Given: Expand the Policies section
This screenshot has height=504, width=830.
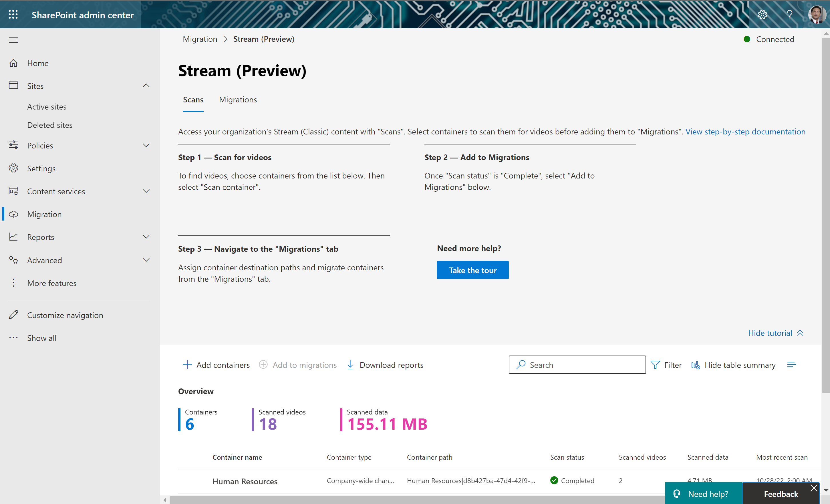Looking at the screenshot, I should pos(146,145).
